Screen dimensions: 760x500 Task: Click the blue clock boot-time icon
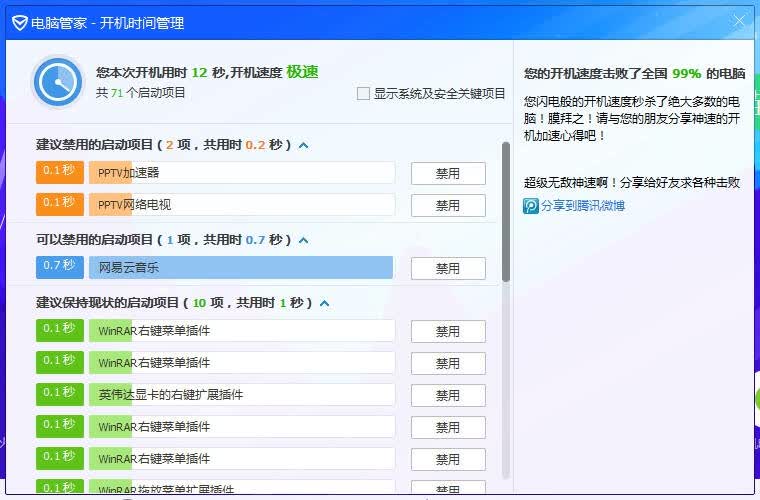point(58,82)
